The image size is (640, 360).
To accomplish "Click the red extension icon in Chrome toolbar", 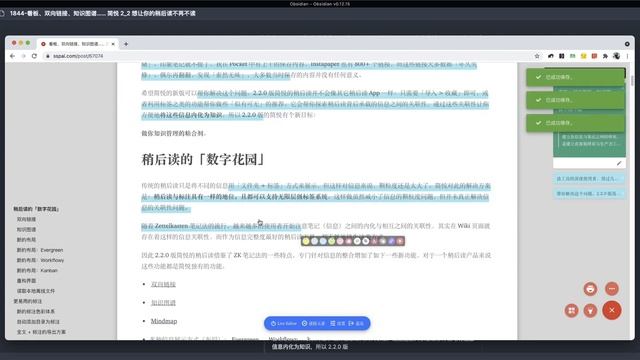I will (594, 56).
